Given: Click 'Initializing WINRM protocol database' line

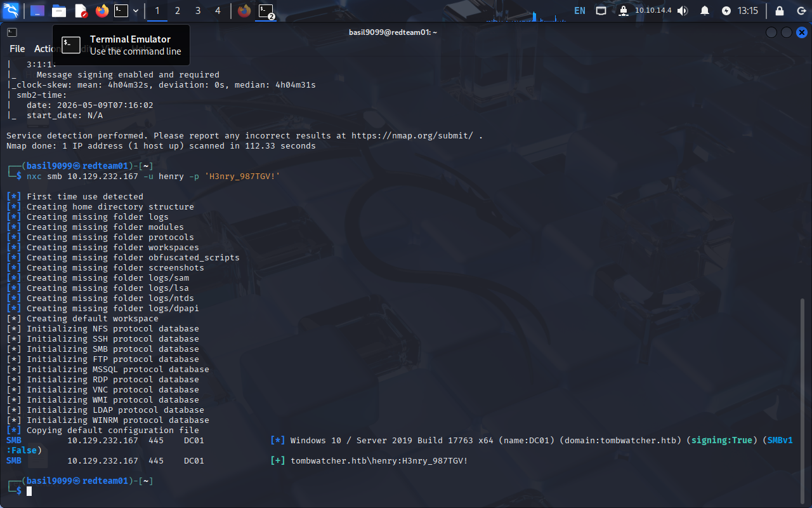Looking at the screenshot, I should pos(108,420).
